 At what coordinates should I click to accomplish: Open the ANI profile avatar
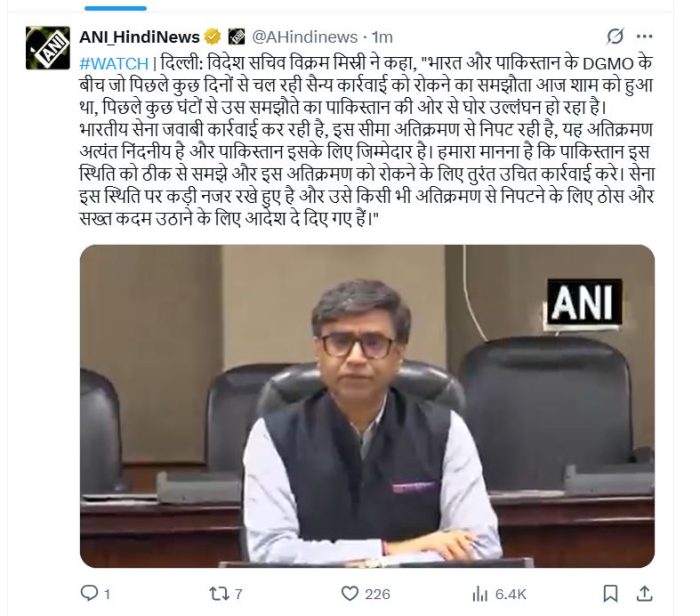point(48,48)
